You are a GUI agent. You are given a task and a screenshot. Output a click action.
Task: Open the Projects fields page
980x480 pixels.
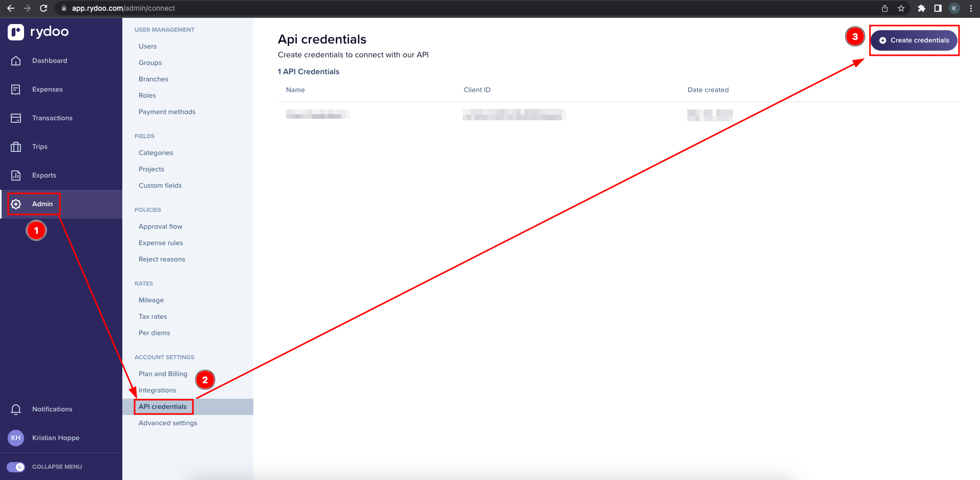(x=151, y=169)
